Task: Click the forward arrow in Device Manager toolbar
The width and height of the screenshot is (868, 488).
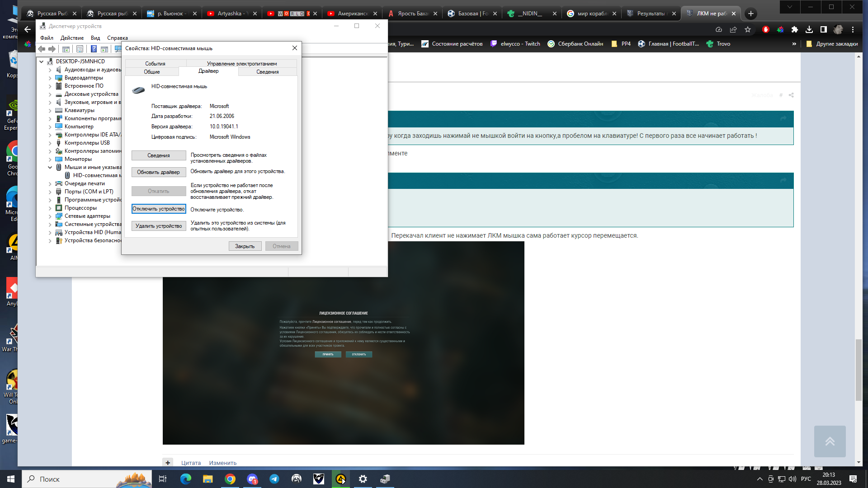Action: [x=52, y=49]
